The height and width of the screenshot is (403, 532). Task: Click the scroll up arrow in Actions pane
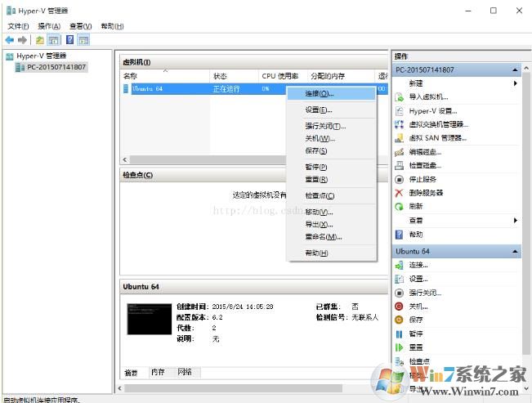526,68
